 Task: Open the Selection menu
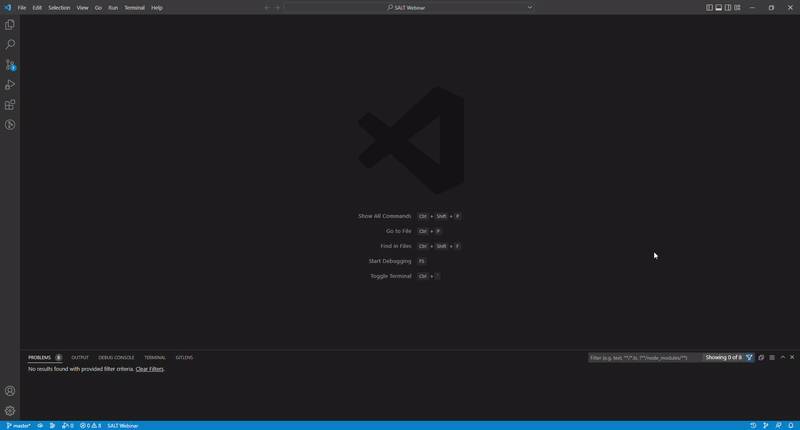(x=59, y=8)
